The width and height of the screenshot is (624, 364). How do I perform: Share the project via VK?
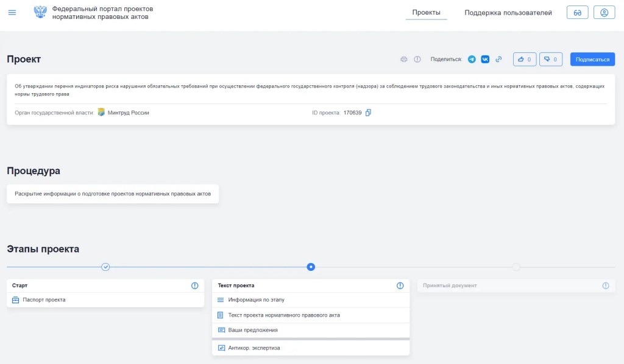click(x=485, y=59)
